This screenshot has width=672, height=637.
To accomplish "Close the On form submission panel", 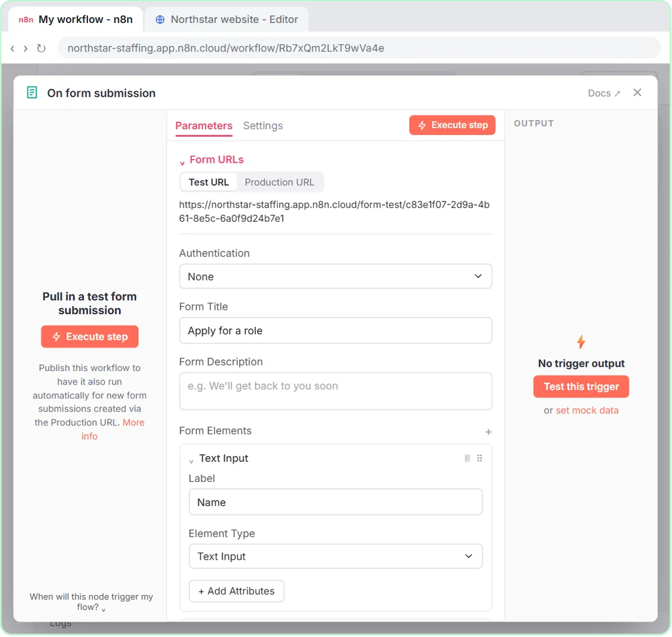I will coord(637,93).
